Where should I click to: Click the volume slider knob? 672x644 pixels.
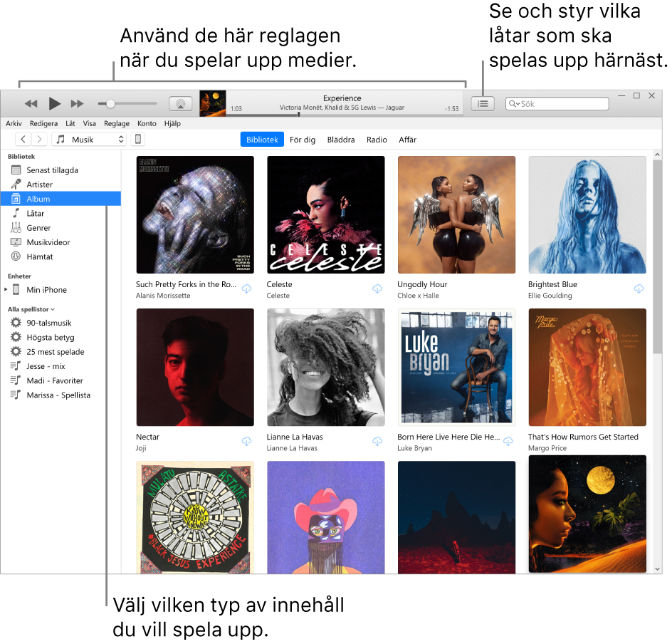[110, 103]
